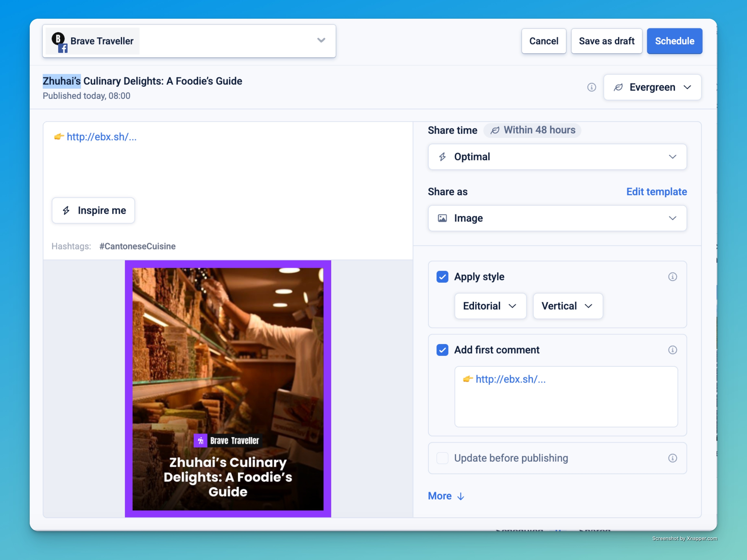Open the Optimal share time dropdown
747x560 pixels.
click(x=557, y=157)
